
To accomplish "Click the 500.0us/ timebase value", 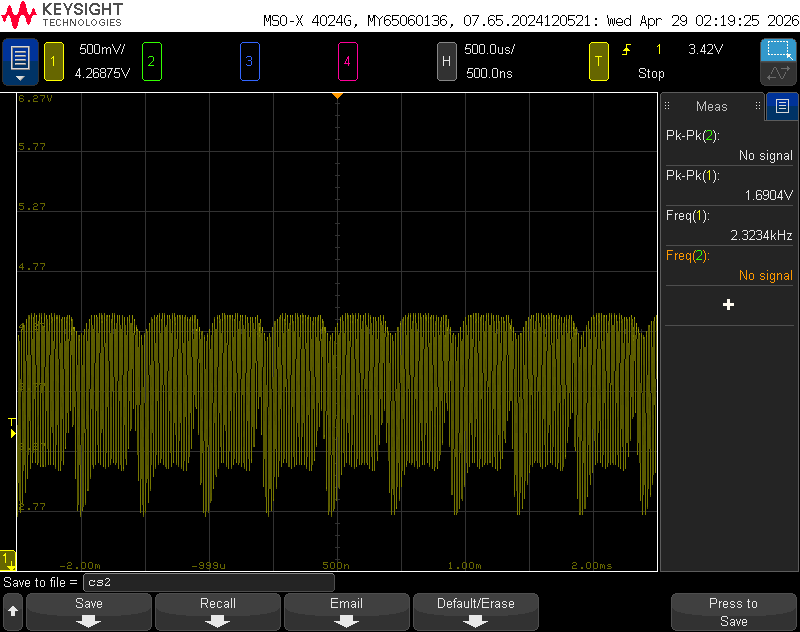I will [489, 49].
